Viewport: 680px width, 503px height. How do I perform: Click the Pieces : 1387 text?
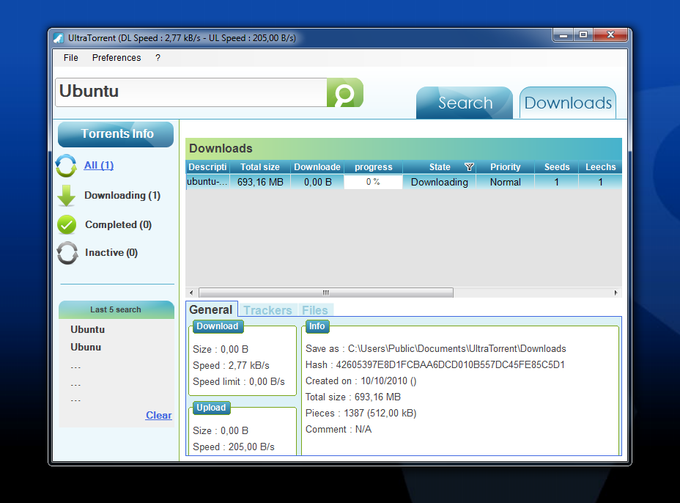[361, 413]
